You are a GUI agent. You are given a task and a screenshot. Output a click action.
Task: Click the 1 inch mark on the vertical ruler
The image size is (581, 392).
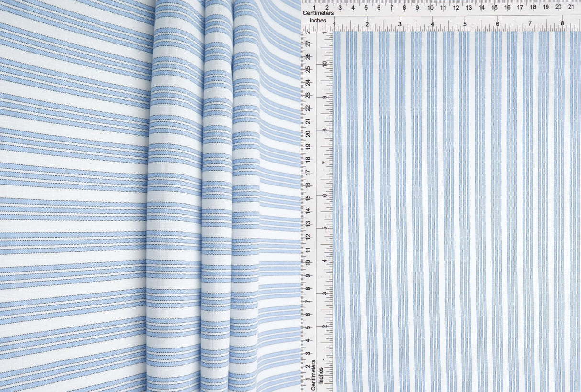(x=324, y=359)
